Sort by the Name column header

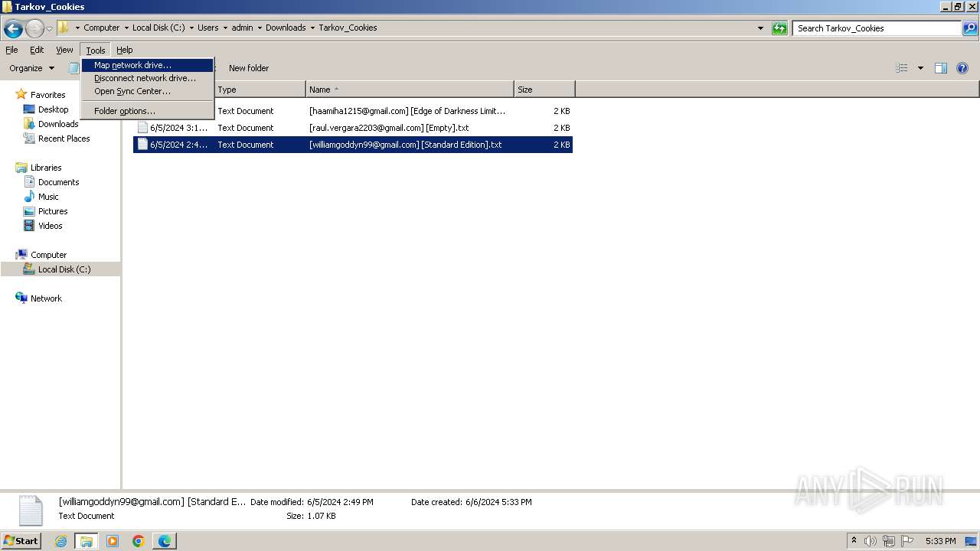pos(410,90)
